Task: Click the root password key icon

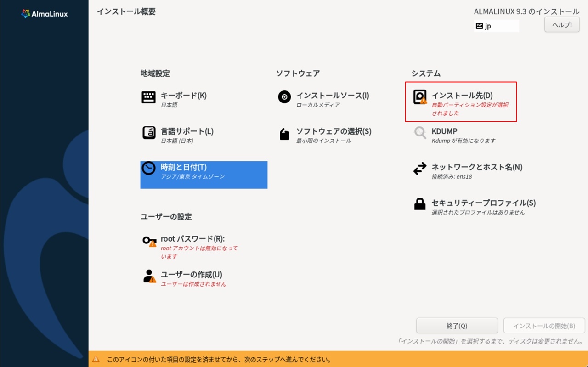Action: pyautogui.click(x=149, y=241)
